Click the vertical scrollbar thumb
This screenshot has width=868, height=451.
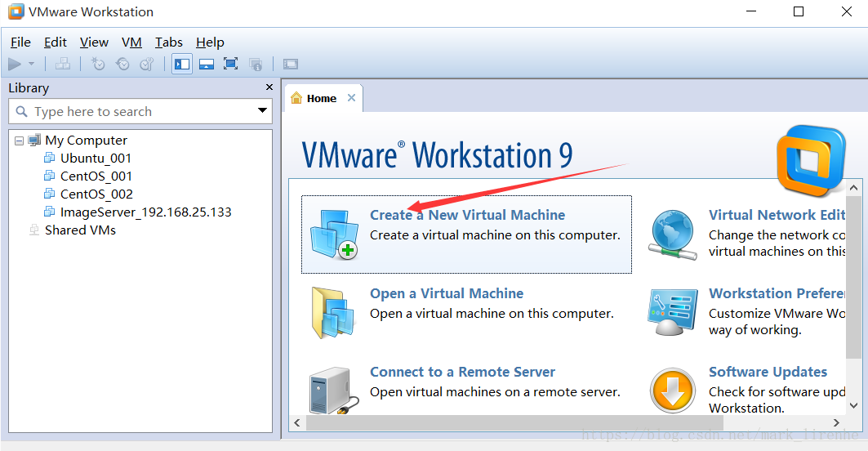pyautogui.click(x=853, y=277)
